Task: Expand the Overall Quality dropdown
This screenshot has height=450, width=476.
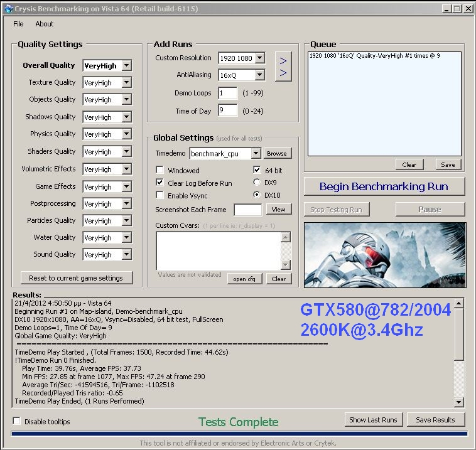Action: [127, 65]
